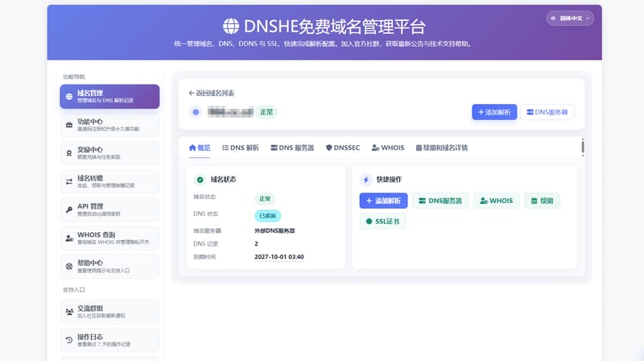This screenshot has width=644, height=361.
Task: Open API 管理 in the sidebar
Action: pos(109,210)
